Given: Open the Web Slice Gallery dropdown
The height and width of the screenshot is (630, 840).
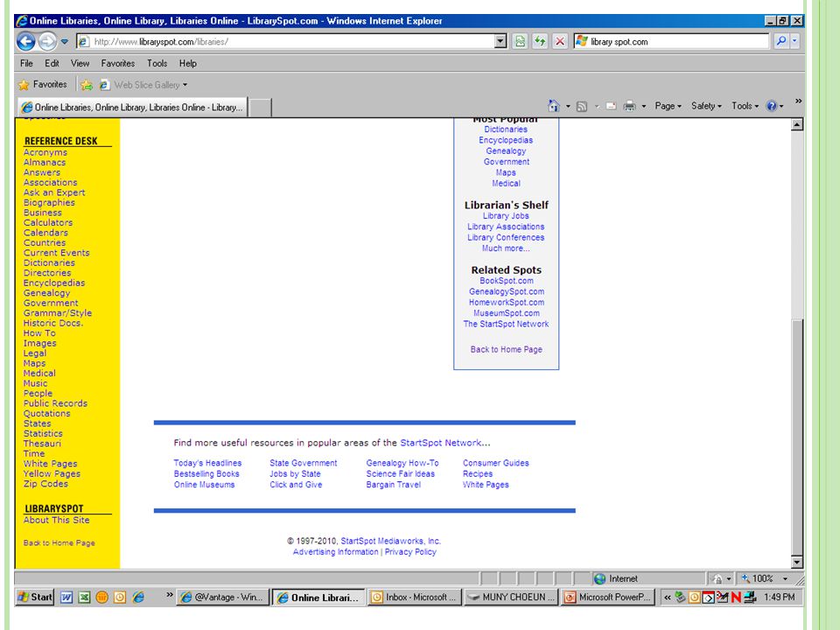Looking at the screenshot, I should 143,85.
